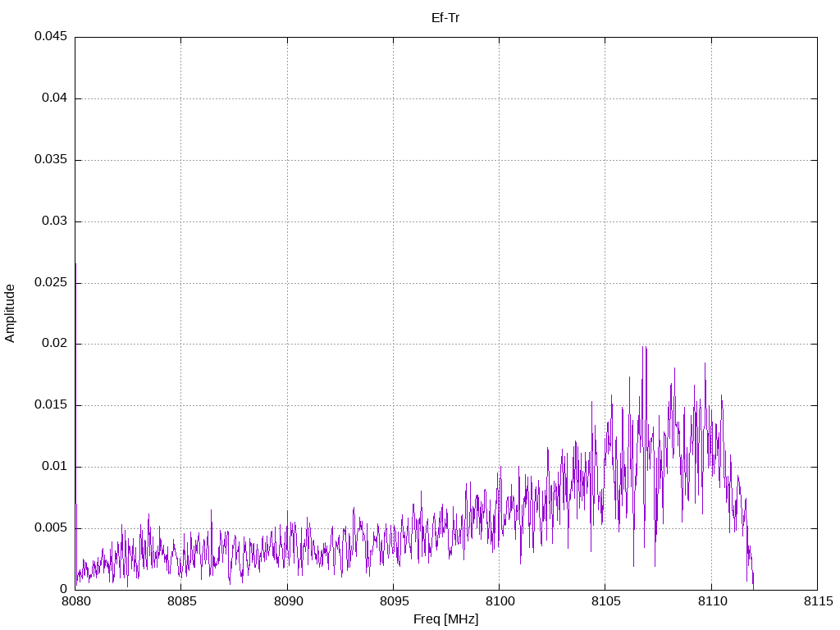Click the 8100 x-axis tick label
840x630 pixels.
pos(499,601)
